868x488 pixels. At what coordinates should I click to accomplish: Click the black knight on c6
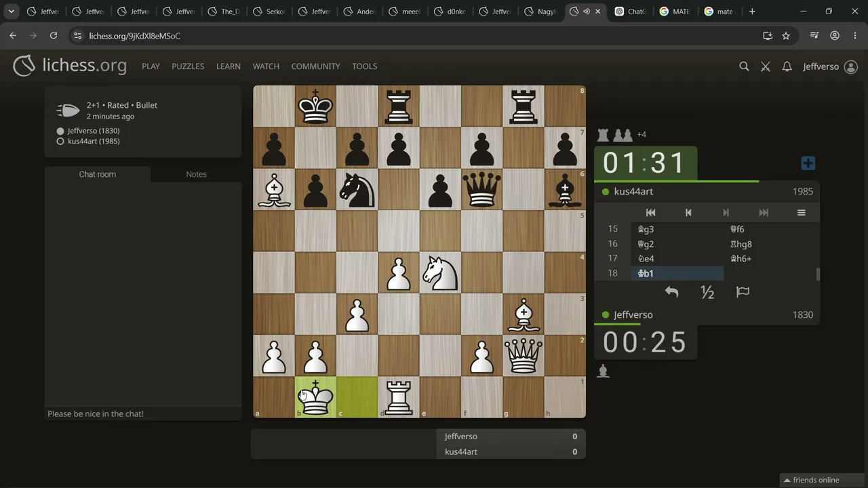(x=357, y=189)
